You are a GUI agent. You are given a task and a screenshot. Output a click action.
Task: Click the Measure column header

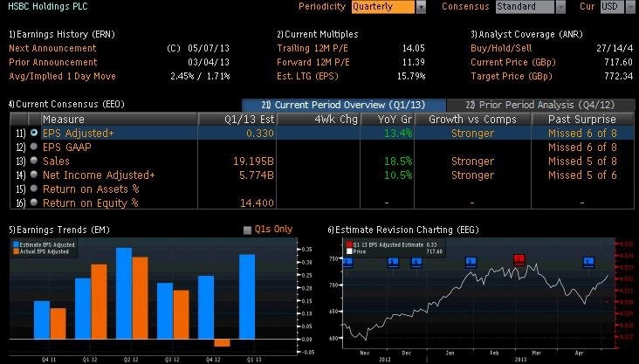tap(120, 119)
